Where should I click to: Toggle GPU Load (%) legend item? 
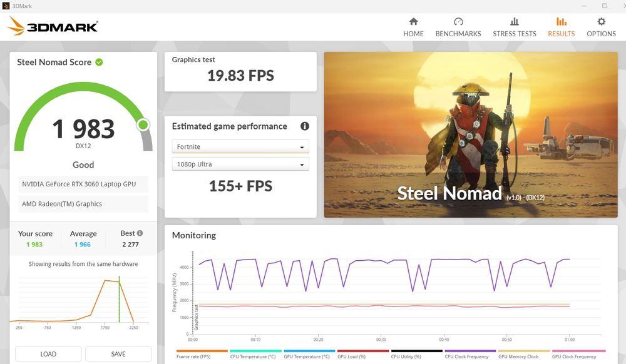pyautogui.click(x=363, y=354)
